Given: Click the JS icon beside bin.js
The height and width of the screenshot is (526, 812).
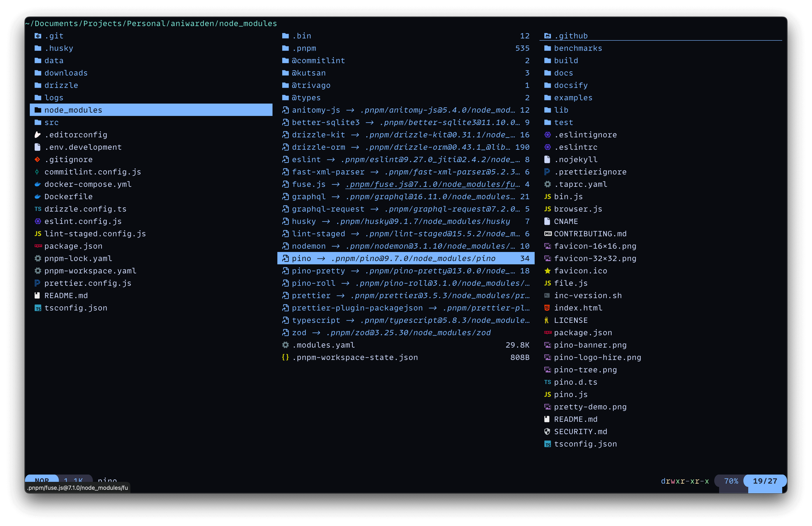Looking at the screenshot, I should (548, 197).
